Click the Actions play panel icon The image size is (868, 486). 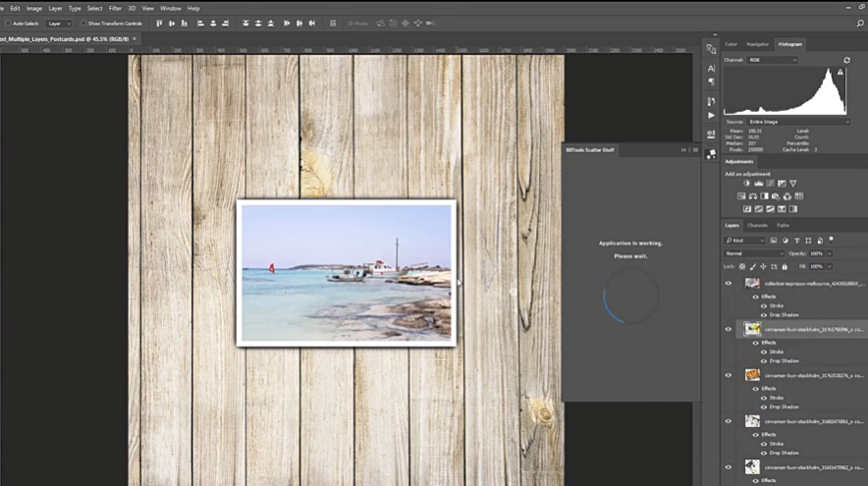point(711,116)
